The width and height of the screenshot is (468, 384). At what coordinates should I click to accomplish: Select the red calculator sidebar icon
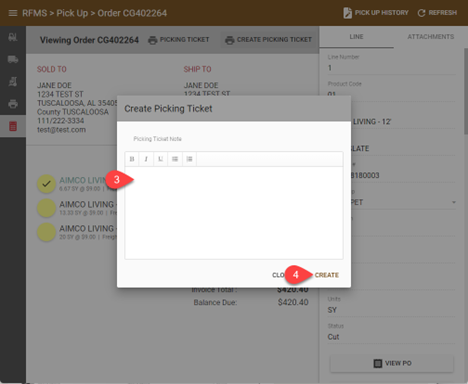13,126
